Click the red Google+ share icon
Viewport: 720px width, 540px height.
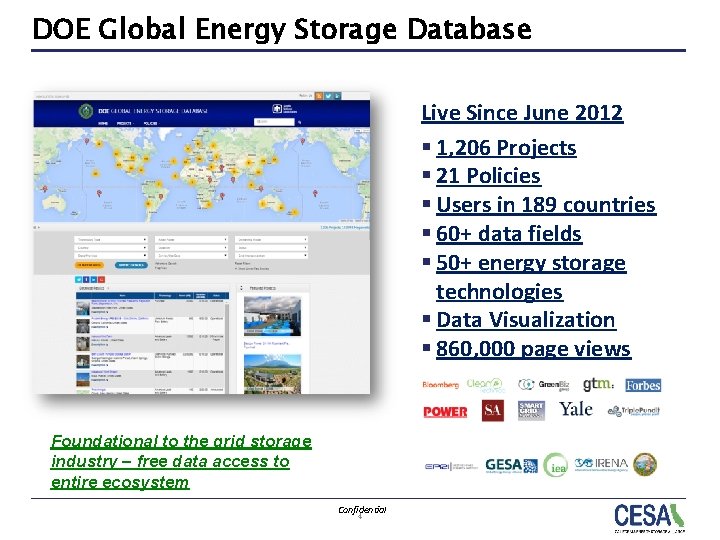tap(101, 279)
